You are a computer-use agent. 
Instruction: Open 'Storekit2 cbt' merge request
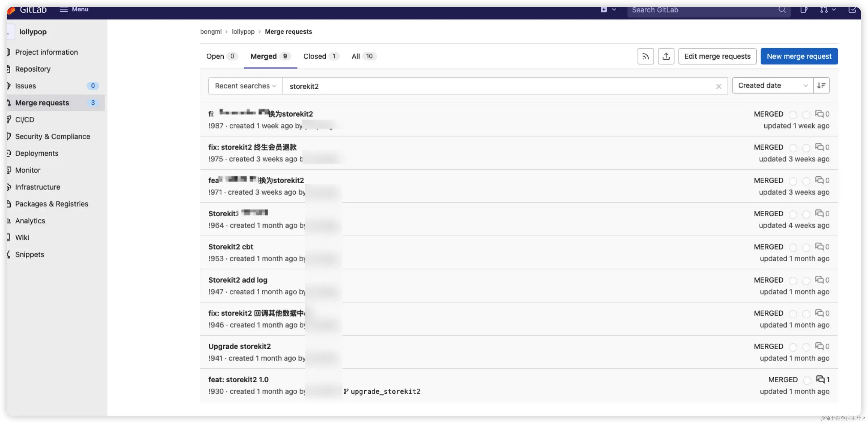click(230, 247)
